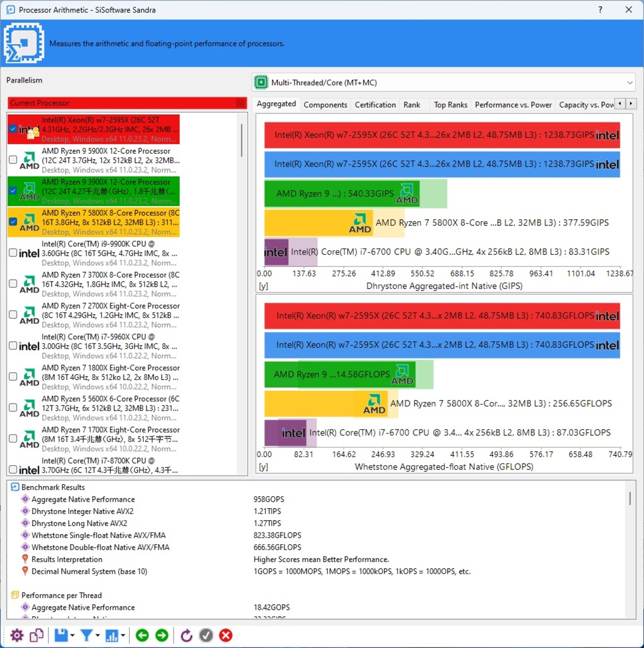This screenshot has height=648, width=644.
Task: Open the Multi-Threaded/Core (MT+MC) parallelism dropdown
Action: (x=443, y=82)
